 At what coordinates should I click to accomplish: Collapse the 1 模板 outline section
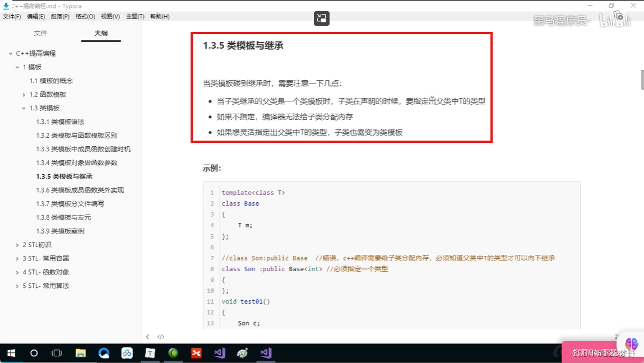tap(17, 67)
